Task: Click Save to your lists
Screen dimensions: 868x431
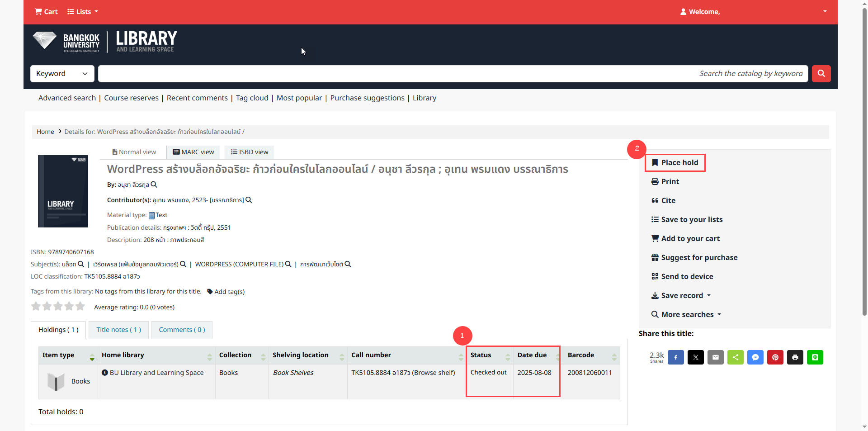Action: pyautogui.click(x=687, y=219)
